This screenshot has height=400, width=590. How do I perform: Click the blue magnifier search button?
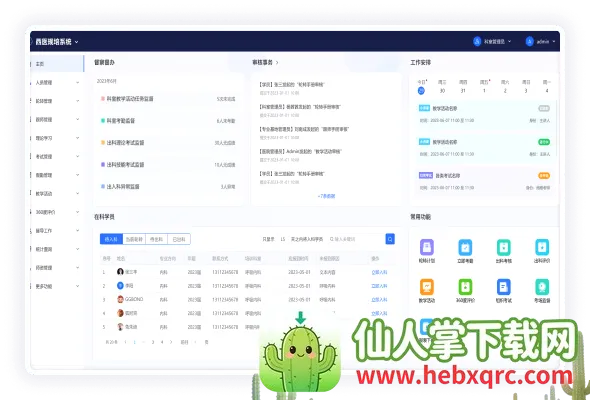coord(390,239)
